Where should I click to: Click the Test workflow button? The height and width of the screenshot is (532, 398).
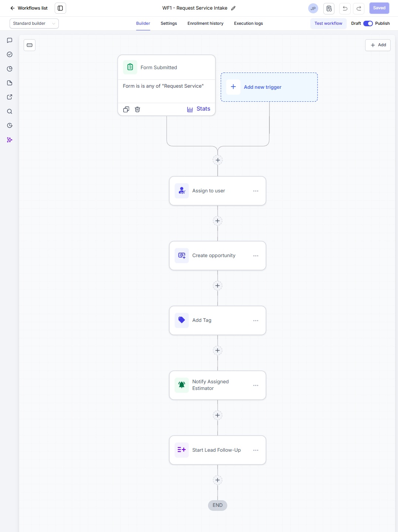(329, 23)
